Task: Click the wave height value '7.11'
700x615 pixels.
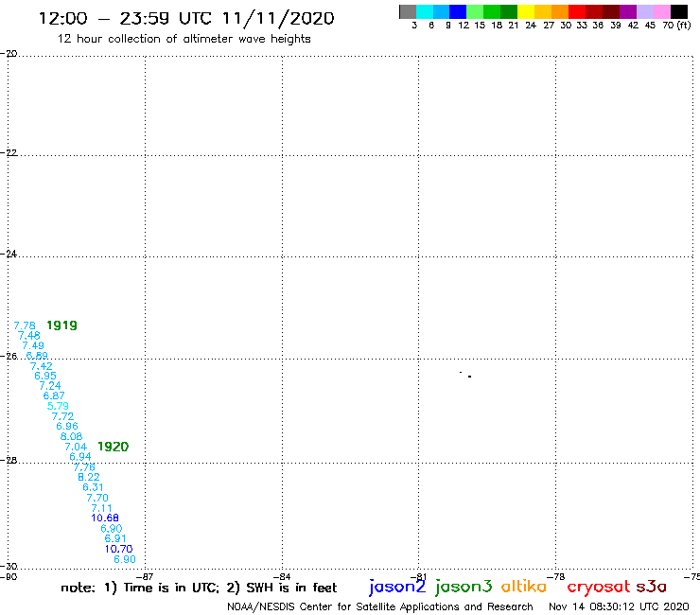Action: (102, 508)
